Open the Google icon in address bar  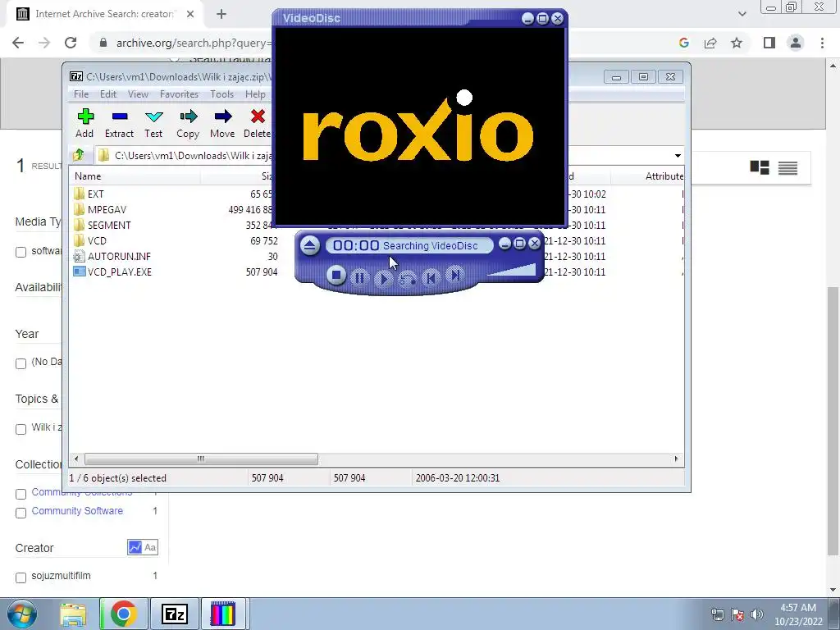(683, 43)
